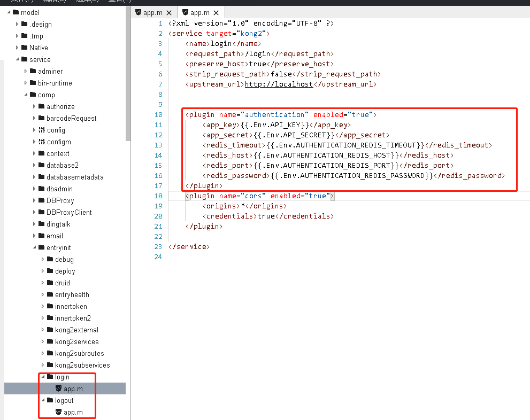Switch to the first app.m tab
530x420 pixels.
pos(152,13)
